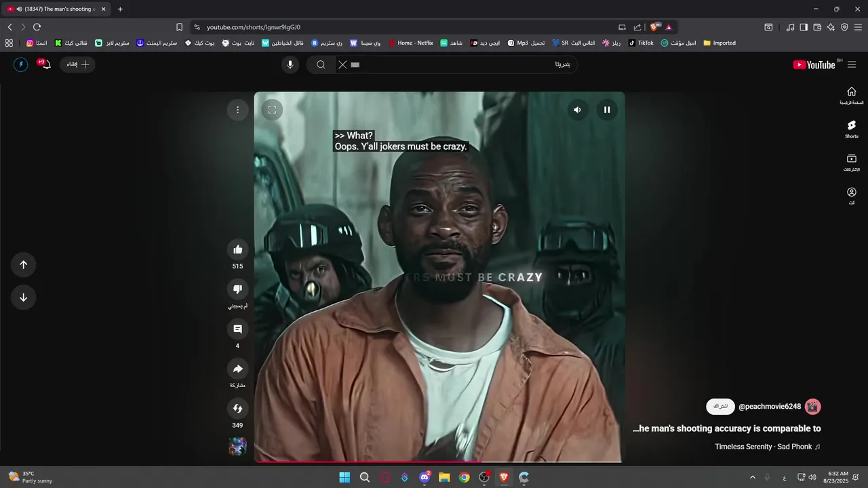Screen dimensions: 868x488
Task: Click the YouTube search magnifier
Action: tap(321, 64)
